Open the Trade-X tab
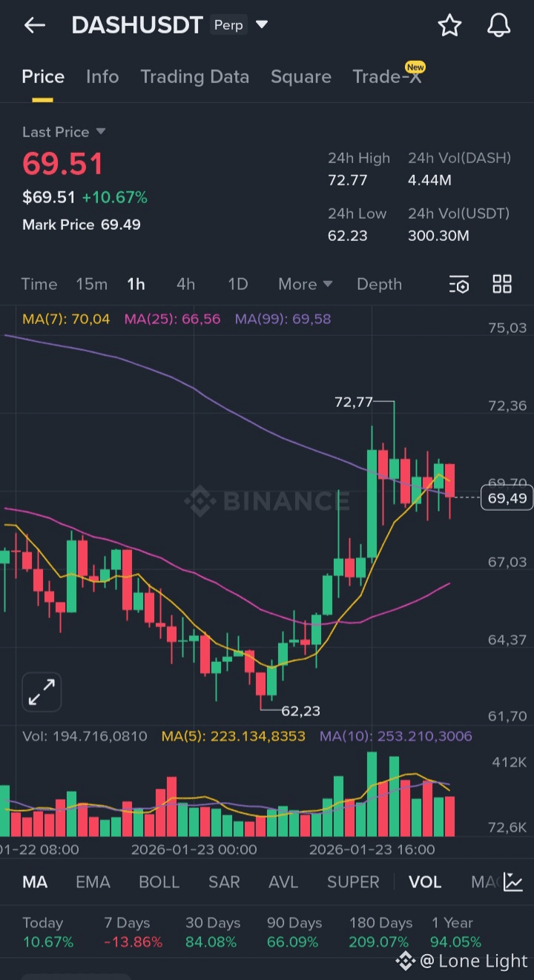This screenshot has width=534, height=980. pyautogui.click(x=387, y=77)
